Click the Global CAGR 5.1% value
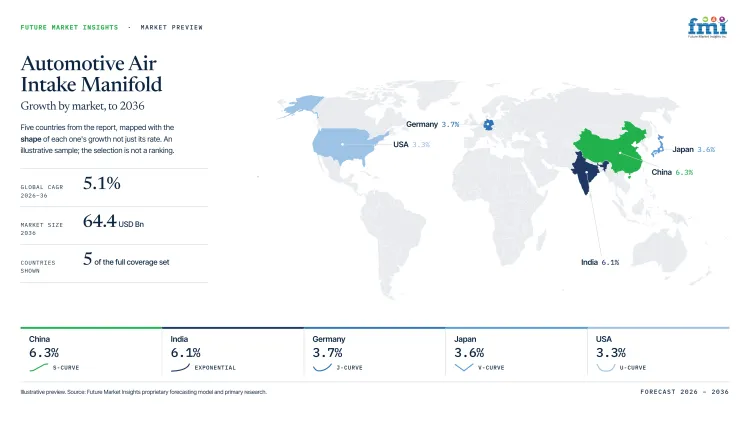 101,183
